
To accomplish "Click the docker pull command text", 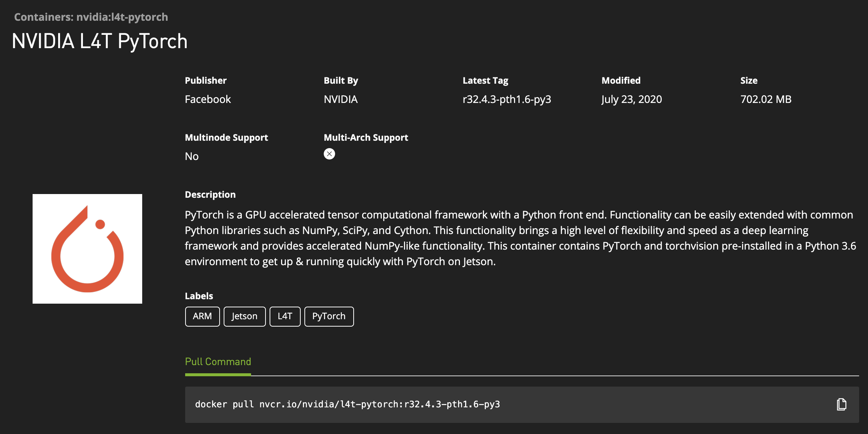I will pos(347,404).
